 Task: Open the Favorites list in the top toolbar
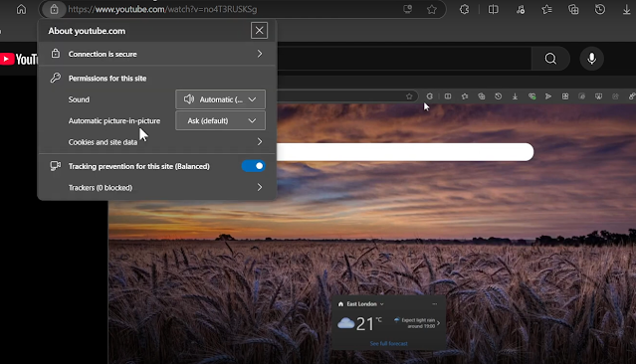click(546, 9)
